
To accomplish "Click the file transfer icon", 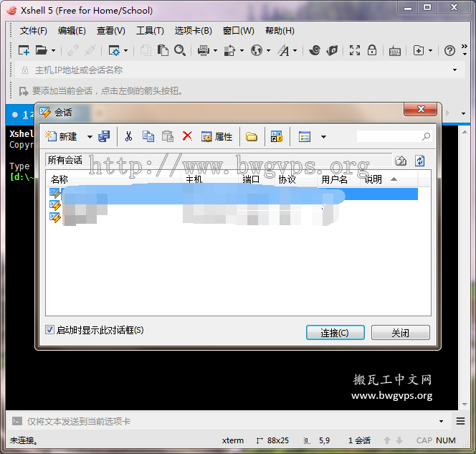I will click(x=230, y=50).
